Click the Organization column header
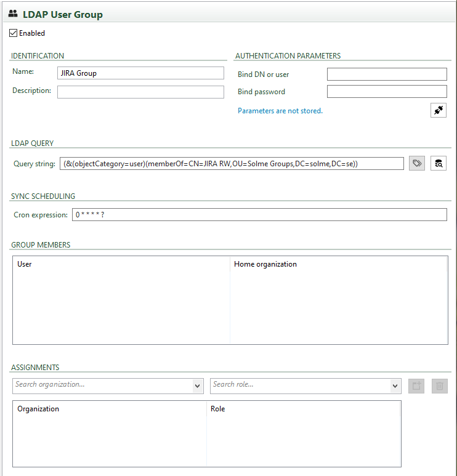Screen dimensions: 457x476 (x=38, y=409)
